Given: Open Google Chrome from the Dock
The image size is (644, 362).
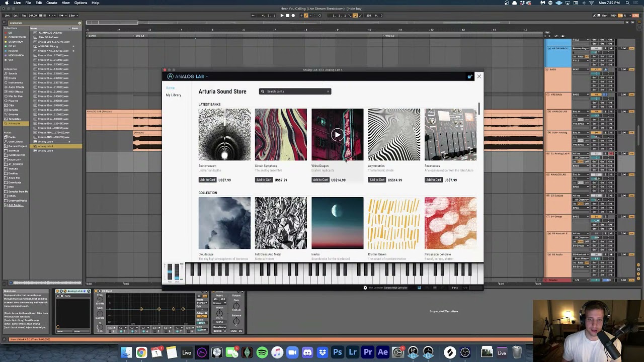Looking at the screenshot, I should 141,352.
